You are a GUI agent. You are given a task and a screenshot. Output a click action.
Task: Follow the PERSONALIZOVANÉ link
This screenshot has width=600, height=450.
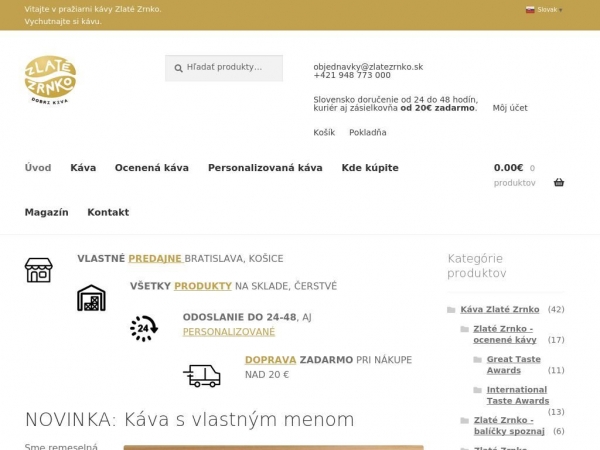point(229,332)
